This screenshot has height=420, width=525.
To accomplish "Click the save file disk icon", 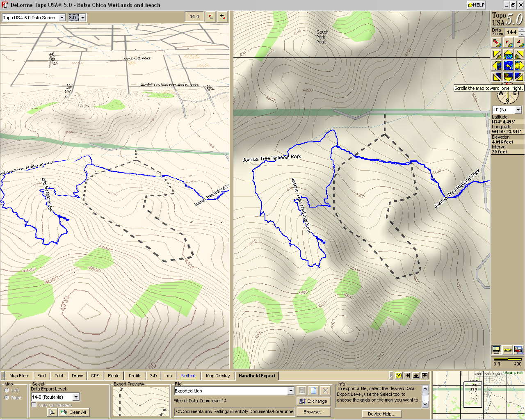I will click(x=301, y=390).
